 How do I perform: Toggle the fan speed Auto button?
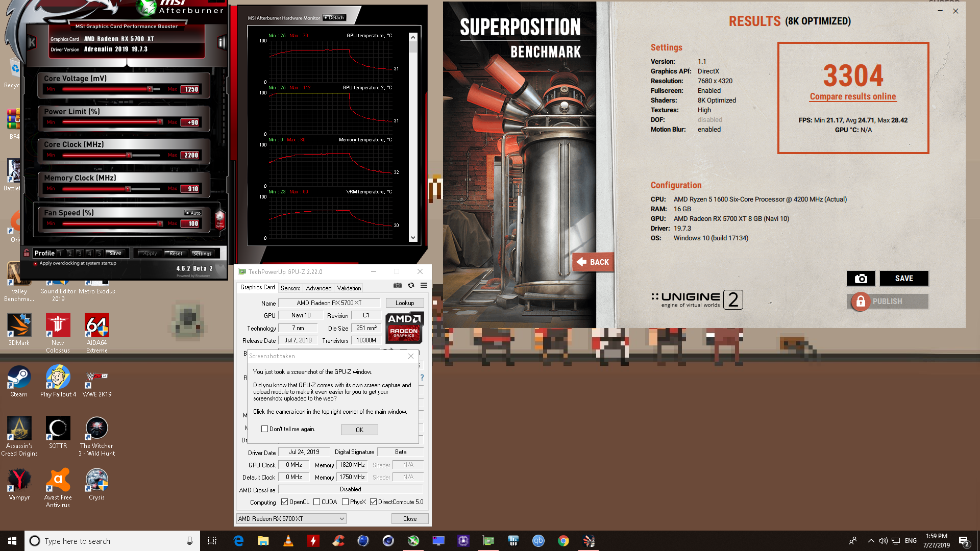point(193,213)
